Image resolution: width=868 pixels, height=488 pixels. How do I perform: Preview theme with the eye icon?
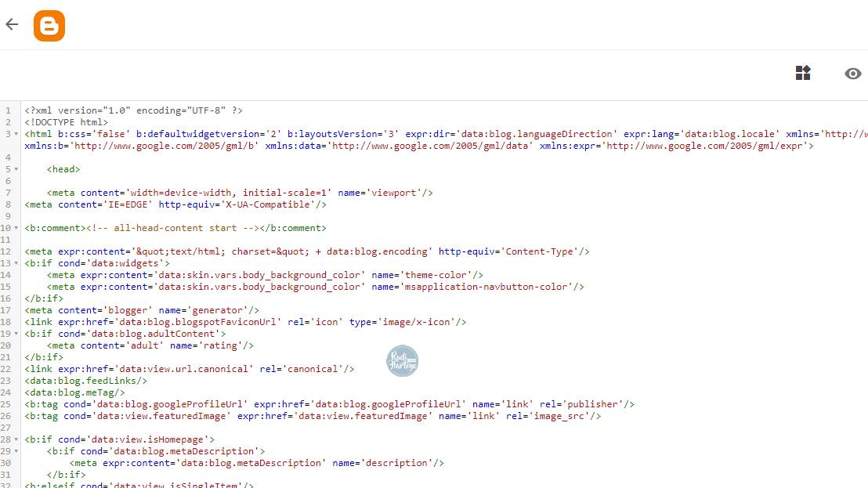click(852, 74)
